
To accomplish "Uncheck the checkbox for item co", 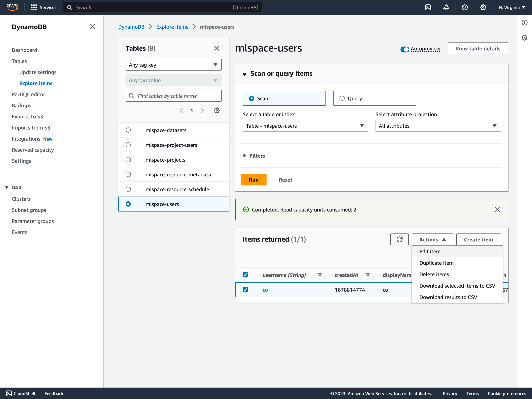I will [x=245, y=290].
